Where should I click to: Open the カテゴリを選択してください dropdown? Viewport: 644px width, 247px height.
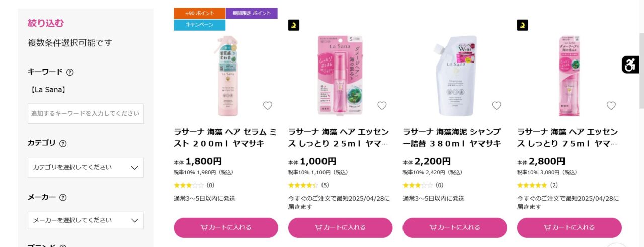pyautogui.click(x=86, y=167)
